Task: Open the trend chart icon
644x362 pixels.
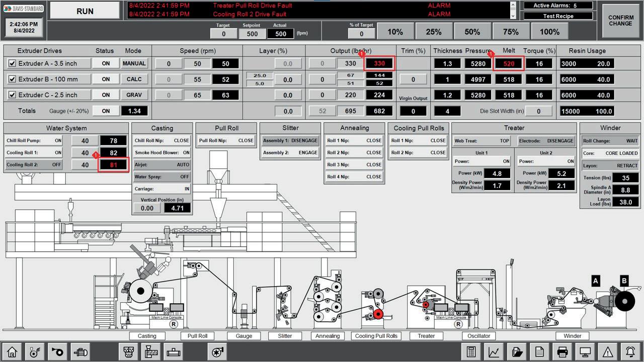Action: pyautogui.click(x=494, y=352)
